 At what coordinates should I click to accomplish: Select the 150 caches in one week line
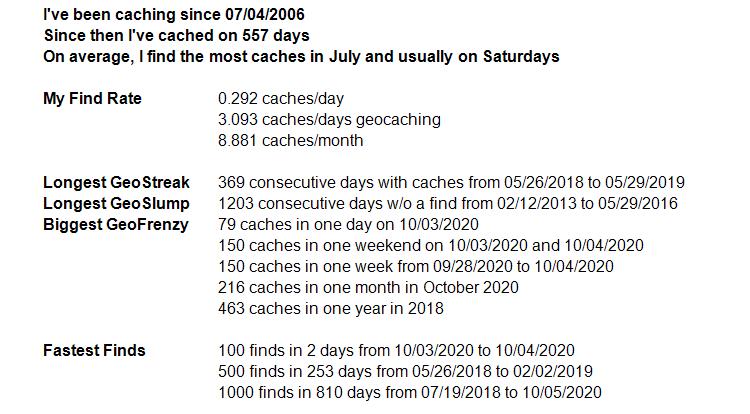point(416,266)
